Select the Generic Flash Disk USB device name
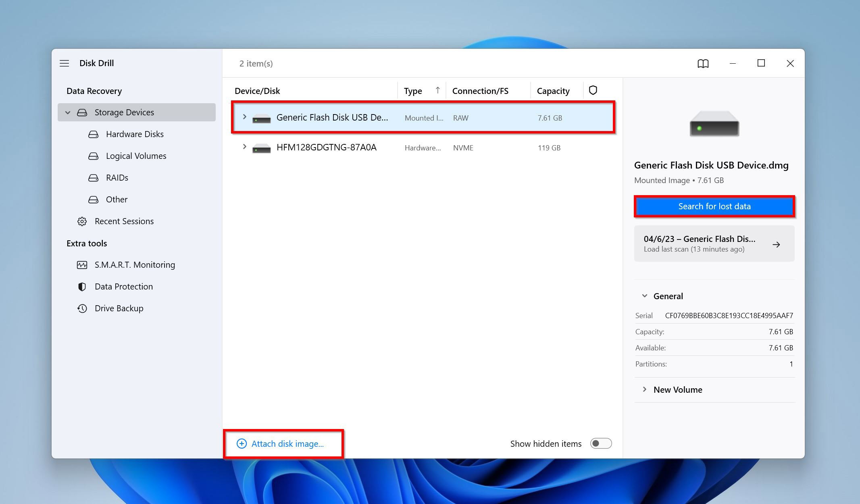 point(332,117)
